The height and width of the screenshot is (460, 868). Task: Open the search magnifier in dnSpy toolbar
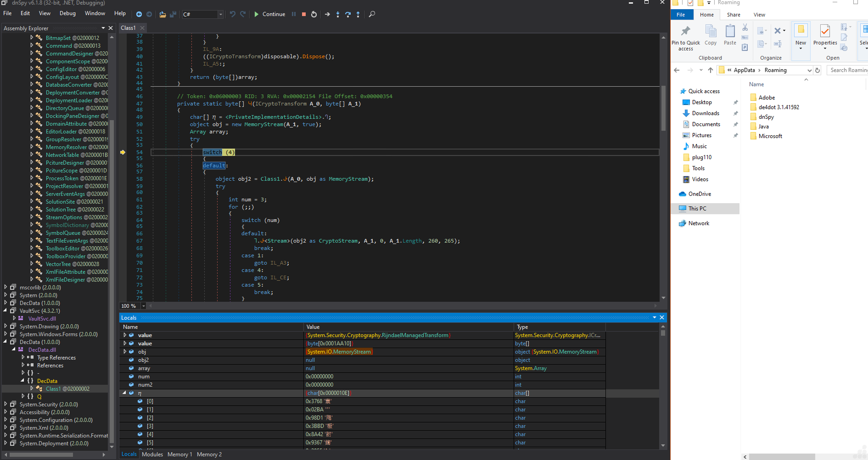click(x=372, y=14)
